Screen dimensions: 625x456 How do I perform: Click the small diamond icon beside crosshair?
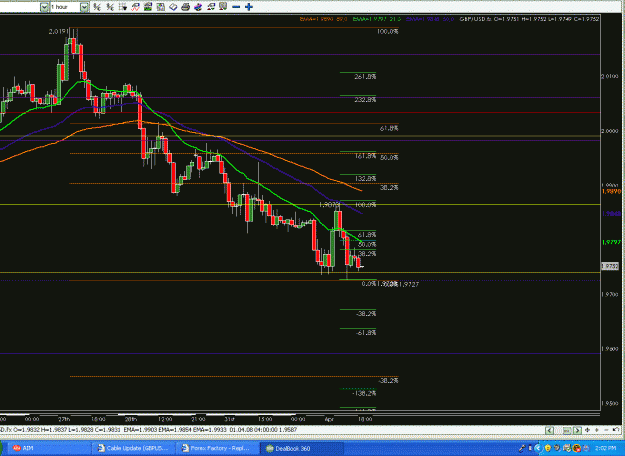(x=597, y=430)
